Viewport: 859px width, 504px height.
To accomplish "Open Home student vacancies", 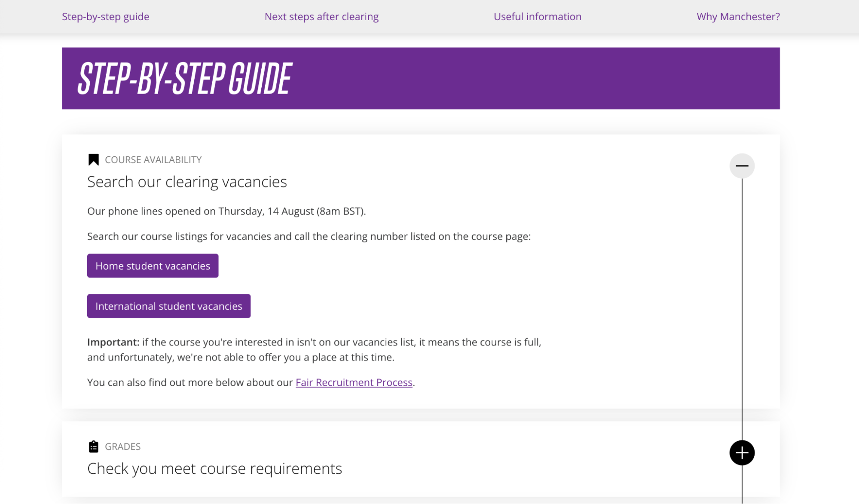I will [153, 266].
